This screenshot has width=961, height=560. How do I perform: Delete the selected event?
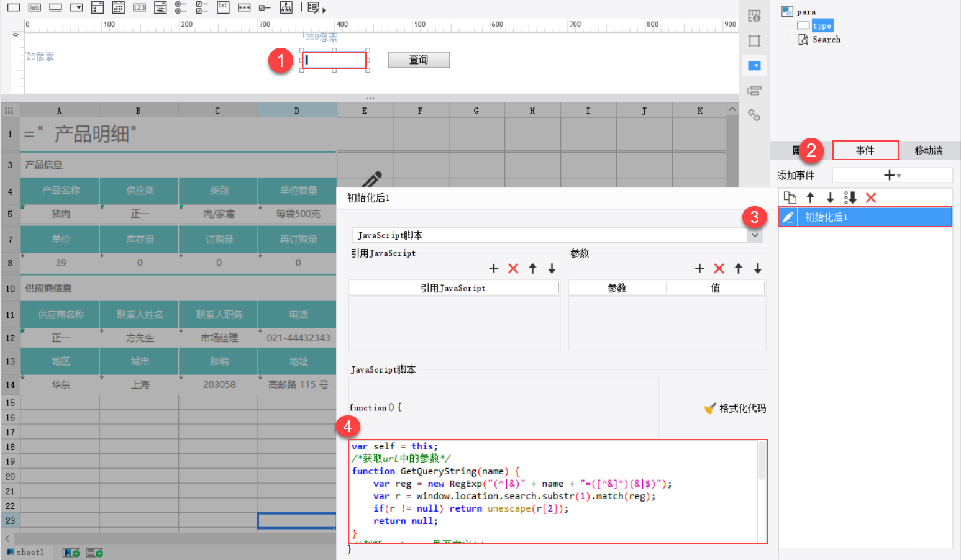pos(871,198)
